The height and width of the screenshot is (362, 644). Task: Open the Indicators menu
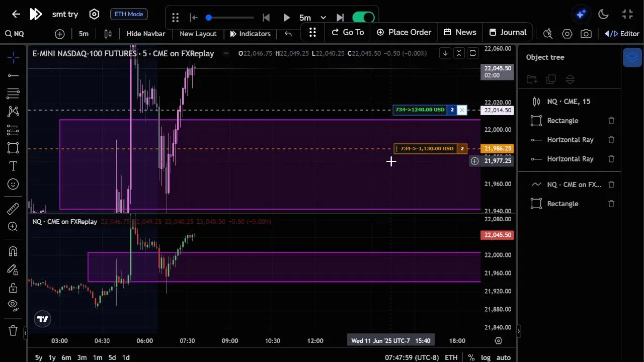click(250, 34)
